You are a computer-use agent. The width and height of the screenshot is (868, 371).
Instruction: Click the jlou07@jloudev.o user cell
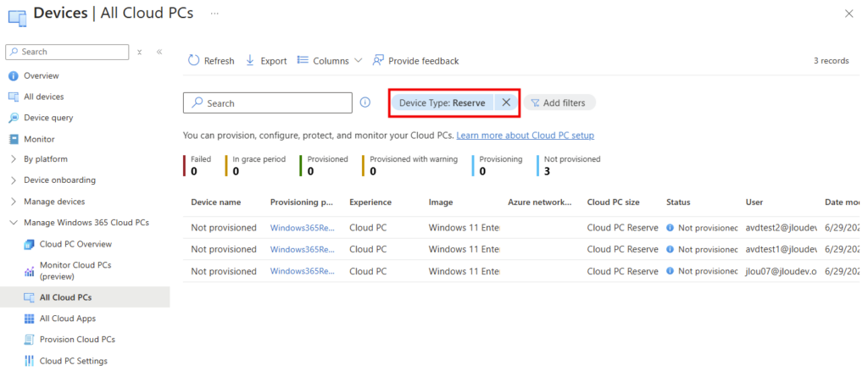(x=781, y=271)
